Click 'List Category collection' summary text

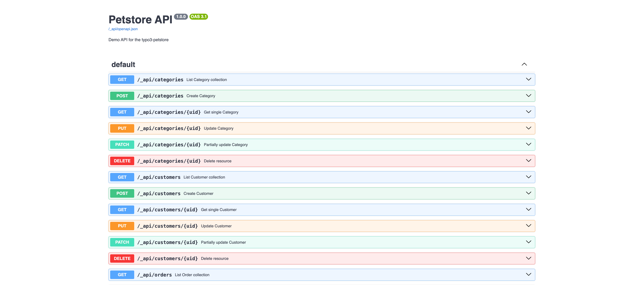206,80
